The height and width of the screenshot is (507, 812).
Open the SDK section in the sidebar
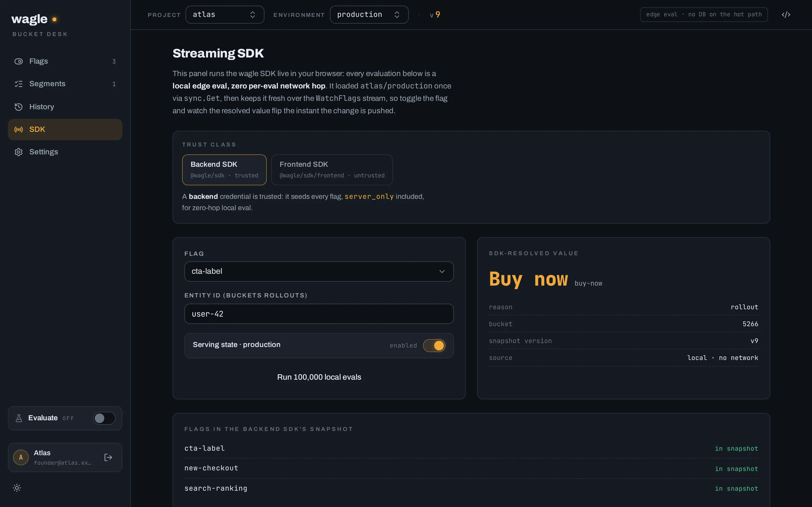[x=65, y=130]
